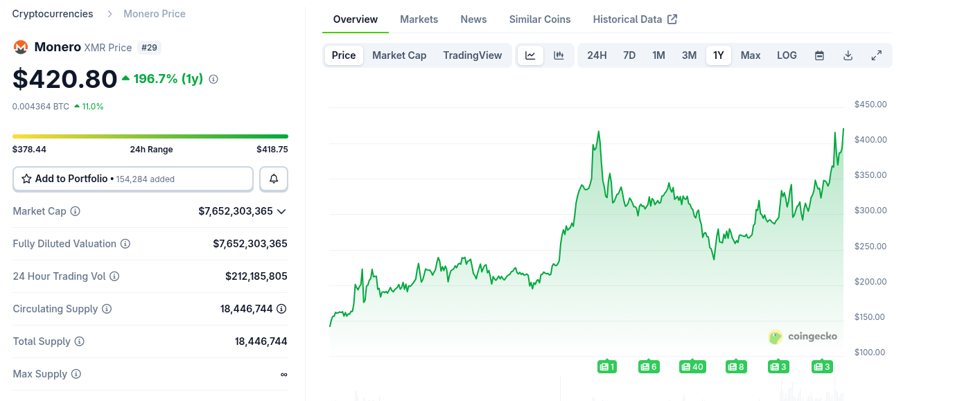Open the News tab
This screenshot has width=980, height=401.
(473, 19)
